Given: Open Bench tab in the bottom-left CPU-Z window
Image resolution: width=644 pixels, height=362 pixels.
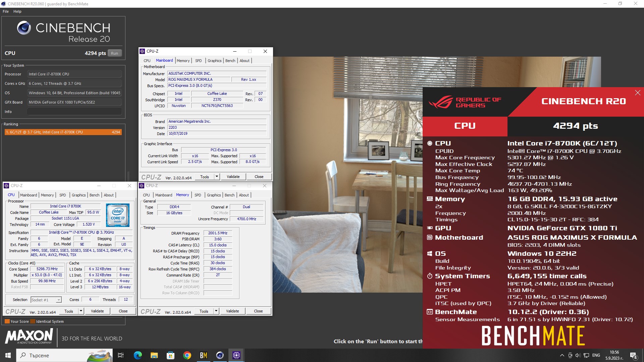Looking at the screenshot, I should coord(94,195).
